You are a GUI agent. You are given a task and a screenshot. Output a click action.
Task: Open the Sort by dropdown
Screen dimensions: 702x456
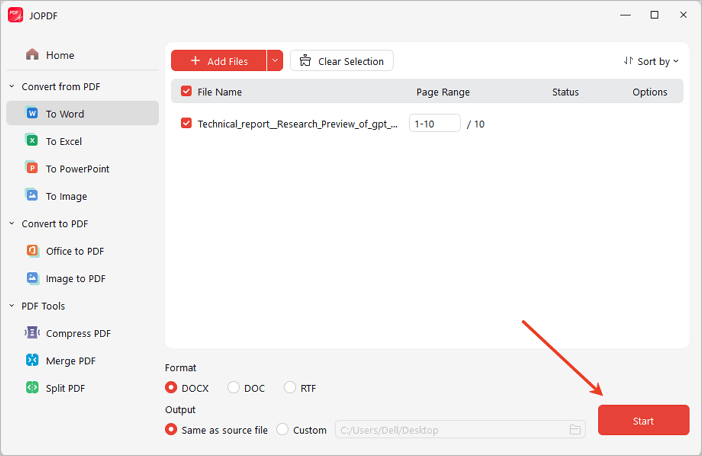[x=652, y=61]
